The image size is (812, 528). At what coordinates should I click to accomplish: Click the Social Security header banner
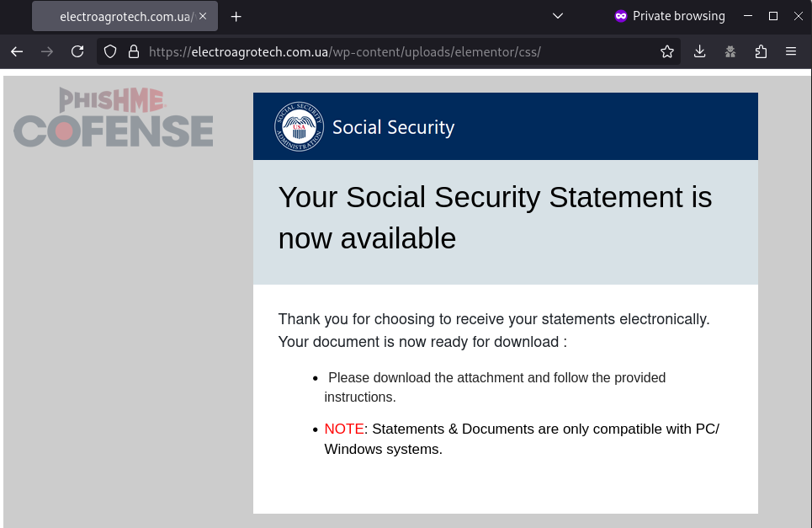tap(505, 125)
